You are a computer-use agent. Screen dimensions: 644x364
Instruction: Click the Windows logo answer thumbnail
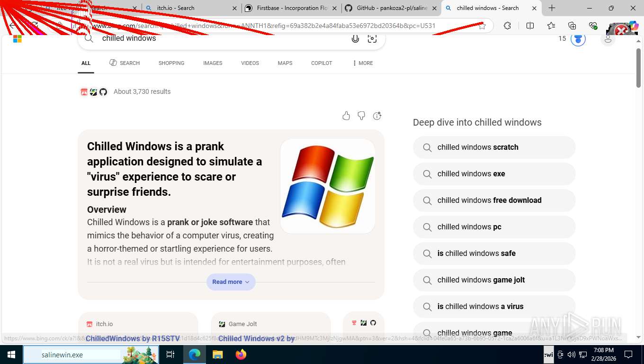pyautogui.click(x=328, y=186)
